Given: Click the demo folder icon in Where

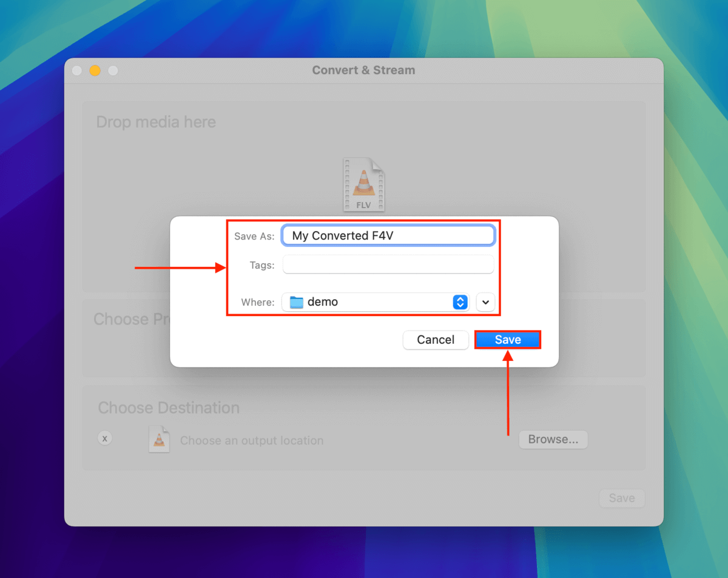Looking at the screenshot, I should point(297,302).
